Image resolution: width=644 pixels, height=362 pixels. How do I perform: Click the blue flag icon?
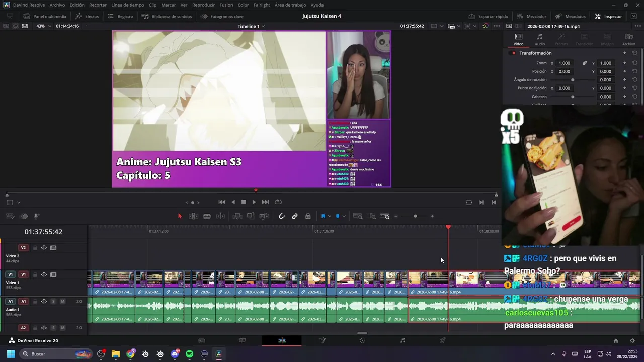point(323,216)
